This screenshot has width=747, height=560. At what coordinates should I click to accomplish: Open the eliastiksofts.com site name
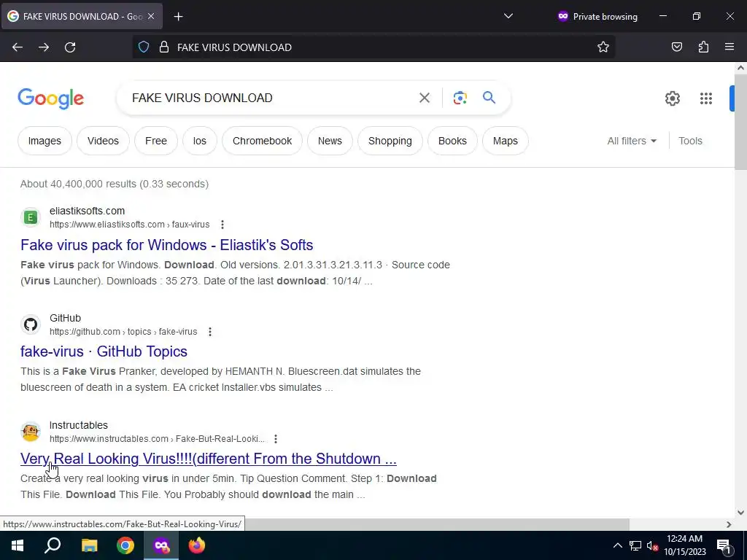point(88,211)
